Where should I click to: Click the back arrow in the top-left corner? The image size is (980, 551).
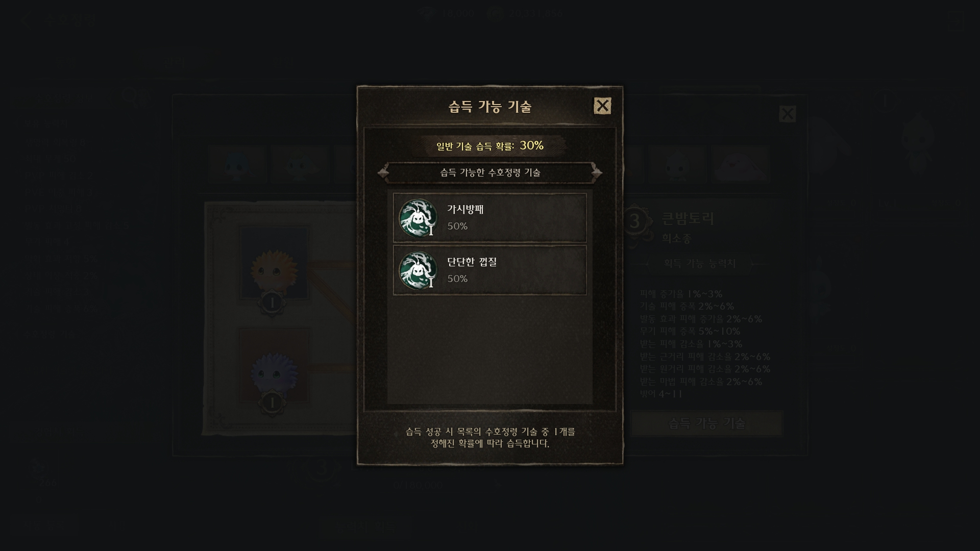click(28, 20)
